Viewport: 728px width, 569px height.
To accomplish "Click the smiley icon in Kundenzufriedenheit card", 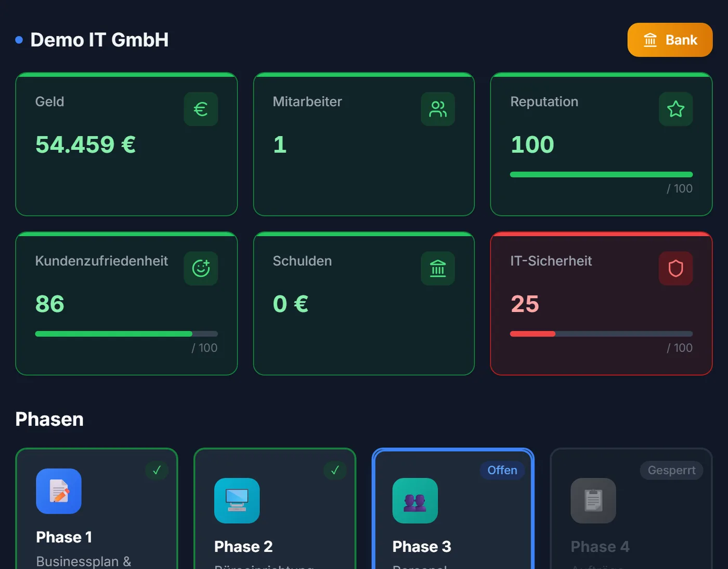I will tap(201, 268).
